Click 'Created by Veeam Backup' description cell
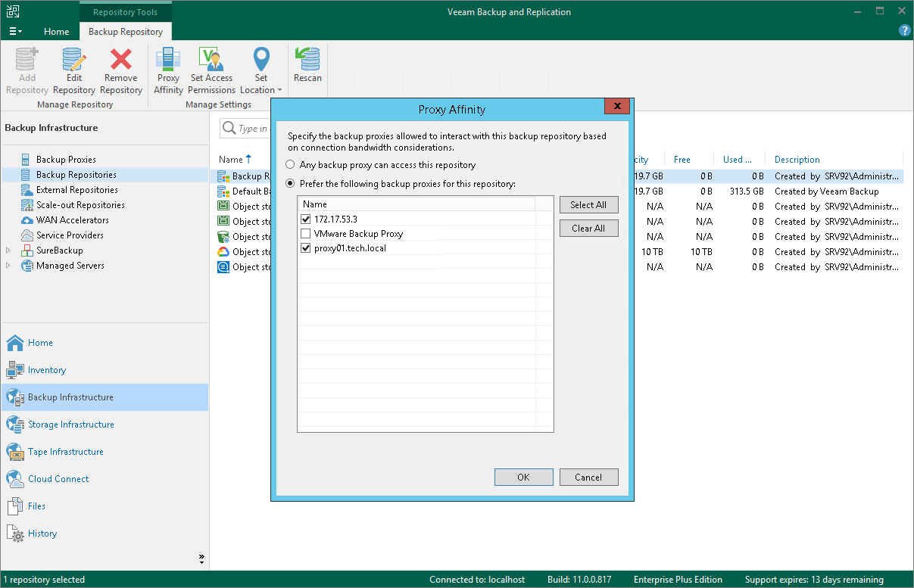Image resolution: width=914 pixels, height=588 pixels. point(827,191)
